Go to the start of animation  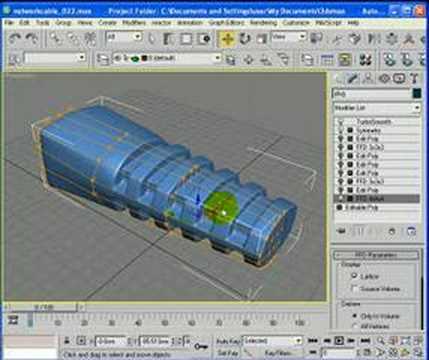(313, 341)
